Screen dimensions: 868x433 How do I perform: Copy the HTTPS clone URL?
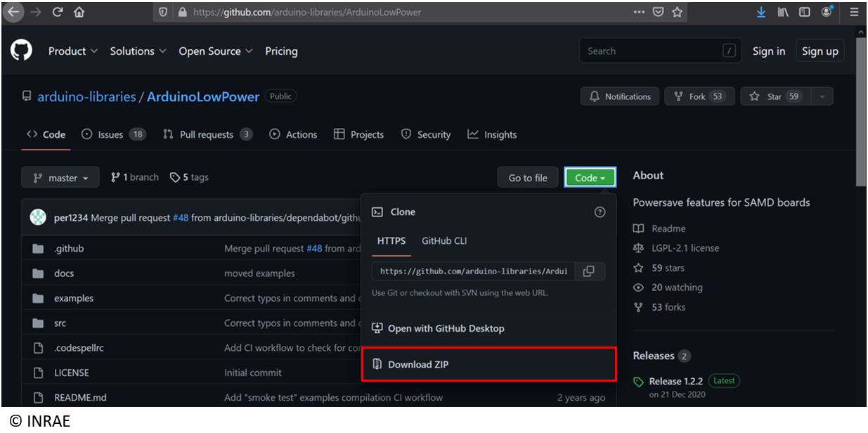click(x=589, y=271)
